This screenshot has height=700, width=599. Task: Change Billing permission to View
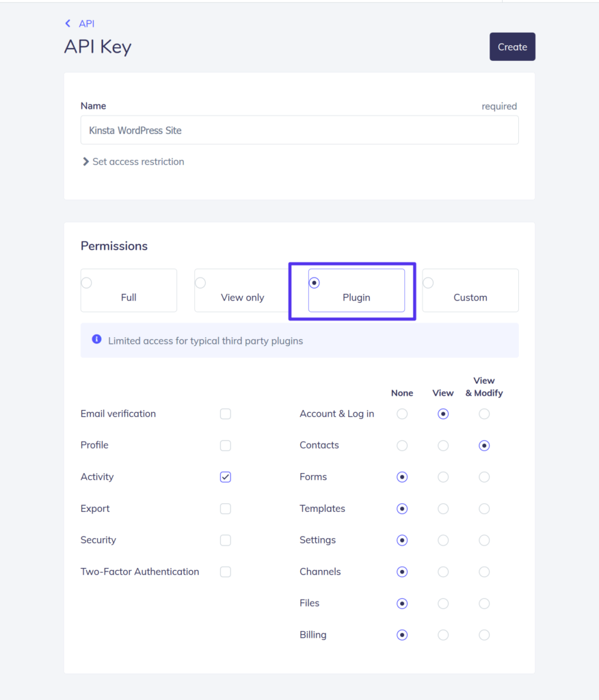click(443, 634)
